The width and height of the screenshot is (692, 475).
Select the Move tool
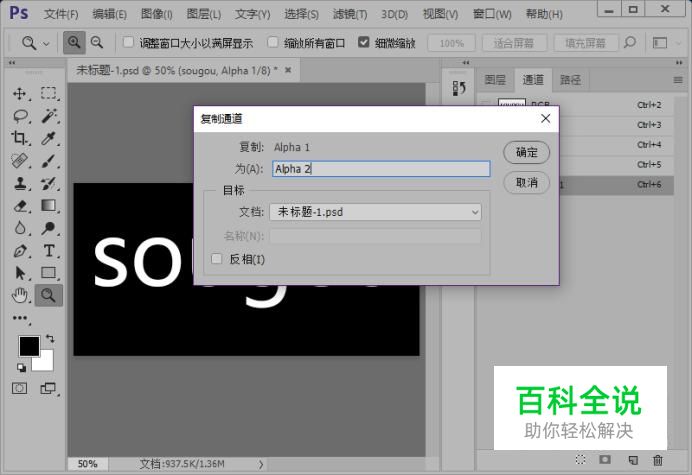pyautogui.click(x=19, y=94)
